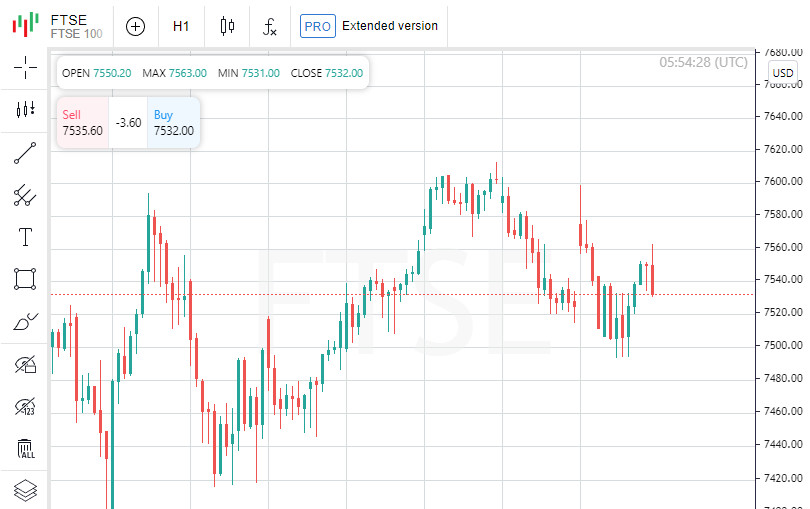The image size is (810, 509).
Task: Toggle hide price labels eye icon
Action: point(25,406)
